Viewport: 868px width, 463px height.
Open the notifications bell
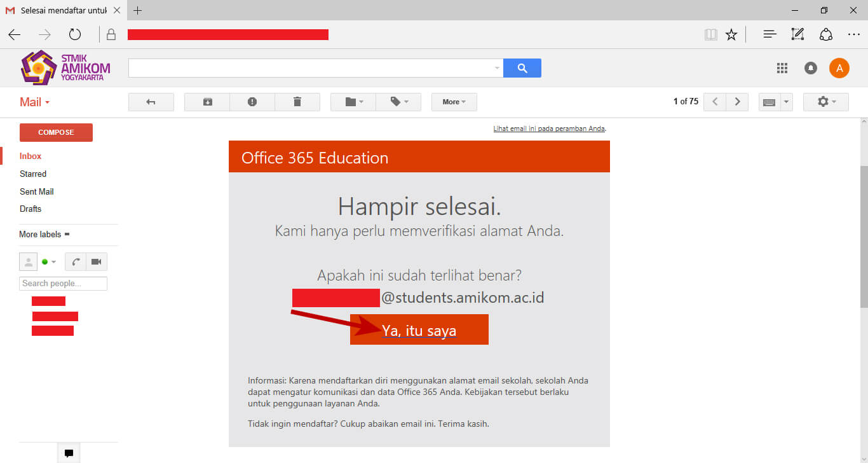811,68
